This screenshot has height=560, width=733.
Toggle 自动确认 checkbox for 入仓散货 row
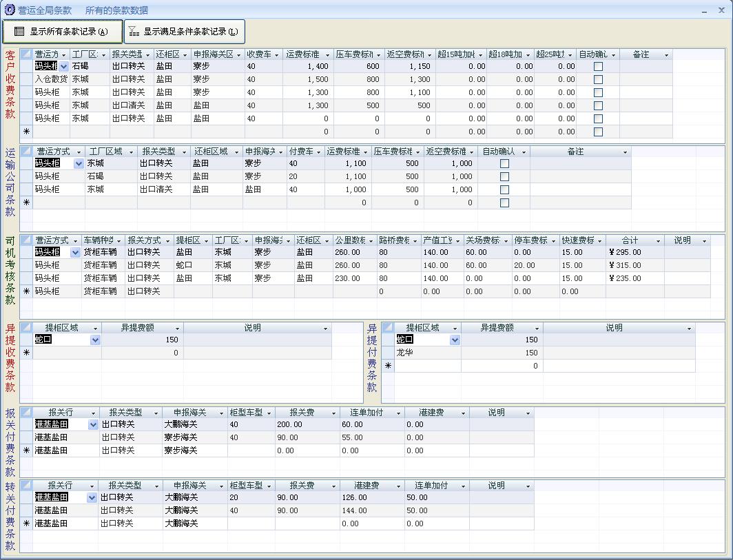pos(598,79)
